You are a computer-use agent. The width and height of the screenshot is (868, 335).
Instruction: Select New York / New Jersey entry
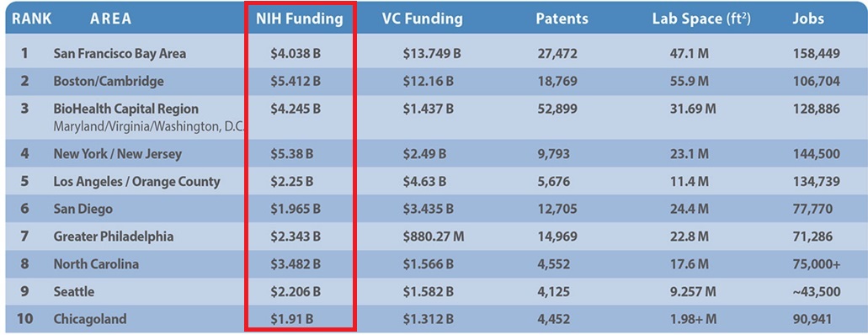117,154
